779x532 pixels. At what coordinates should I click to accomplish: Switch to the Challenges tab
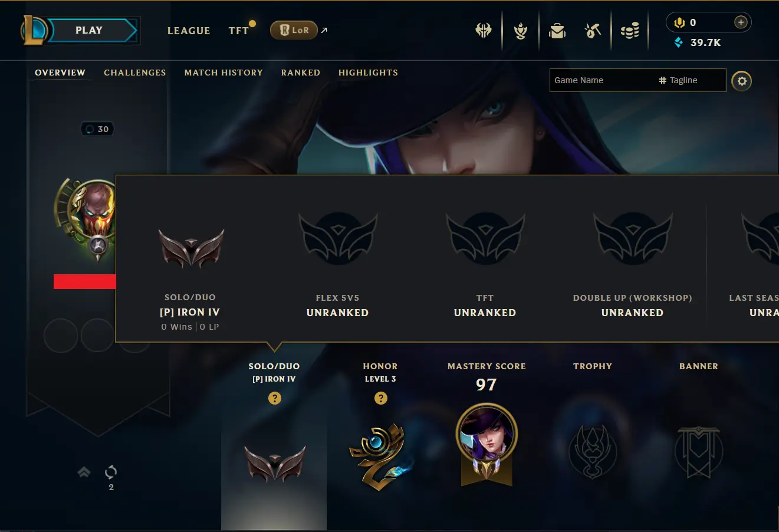point(135,73)
